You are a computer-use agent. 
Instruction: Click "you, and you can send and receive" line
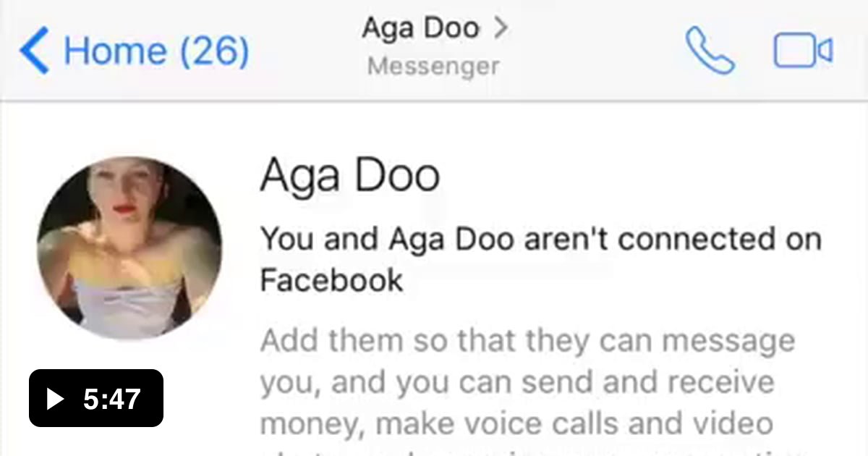tap(516, 382)
